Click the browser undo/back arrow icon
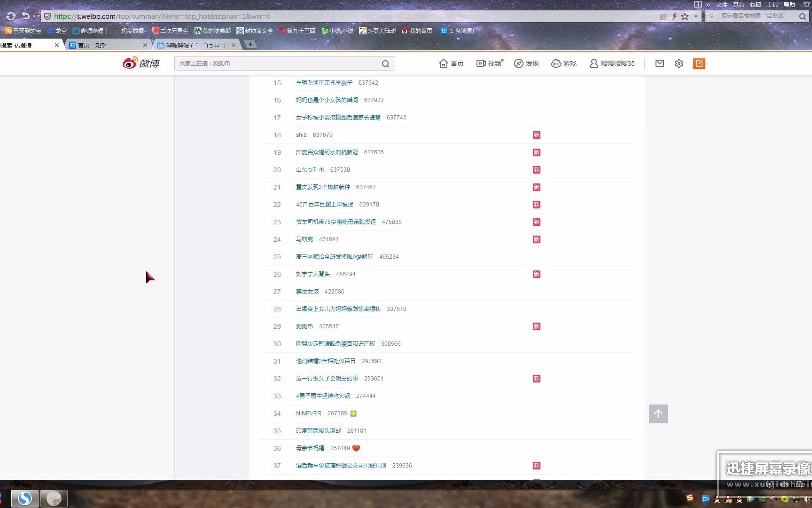This screenshot has height=508, width=812. (x=26, y=16)
